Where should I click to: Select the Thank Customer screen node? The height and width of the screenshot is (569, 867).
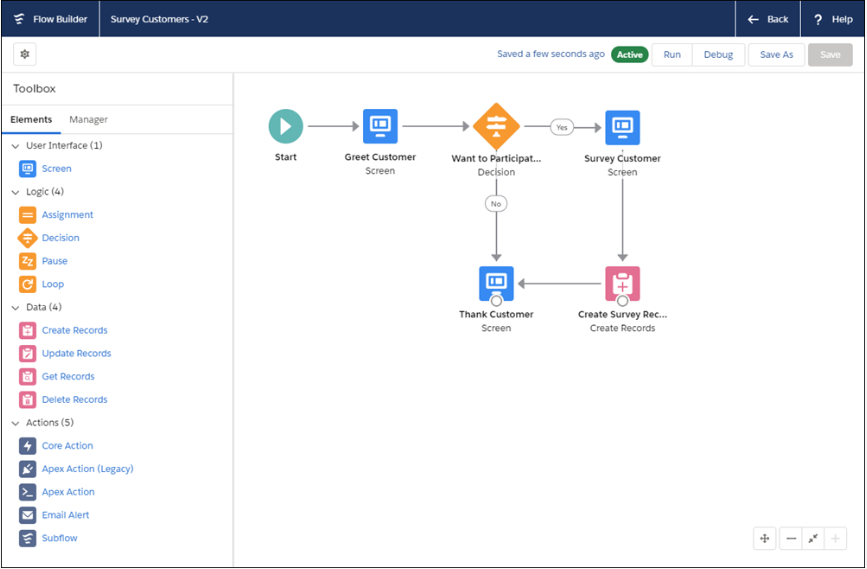tap(496, 284)
